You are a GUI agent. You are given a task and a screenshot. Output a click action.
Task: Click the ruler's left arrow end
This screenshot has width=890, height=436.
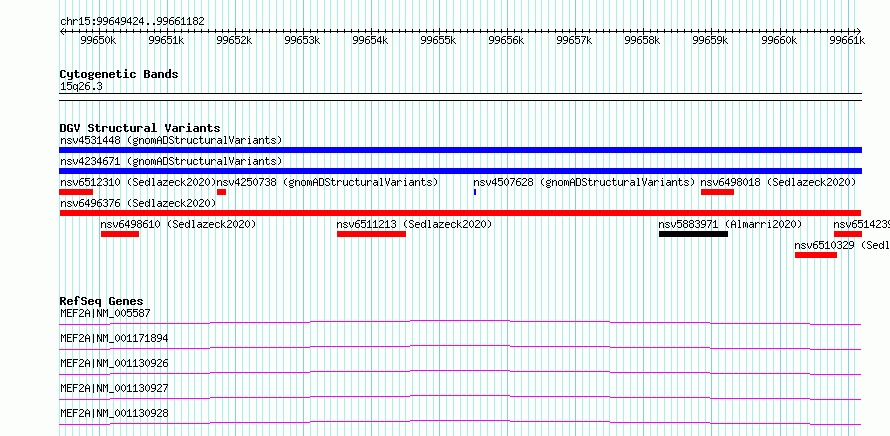click(62, 31)
